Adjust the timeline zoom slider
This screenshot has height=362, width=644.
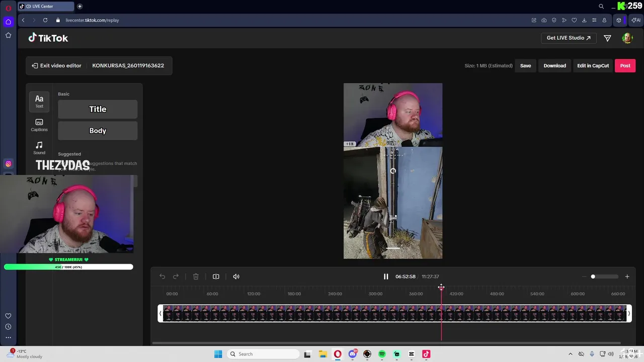(x=605, y=277)
